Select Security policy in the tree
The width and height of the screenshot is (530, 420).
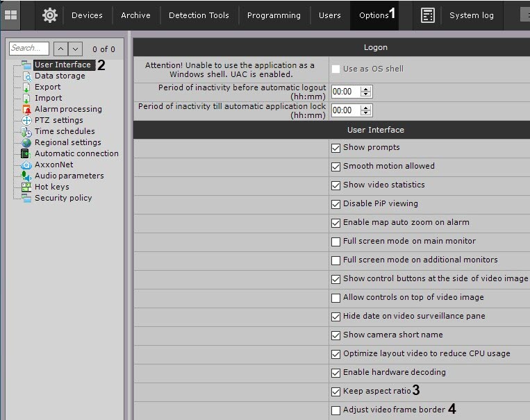point(63,198)
